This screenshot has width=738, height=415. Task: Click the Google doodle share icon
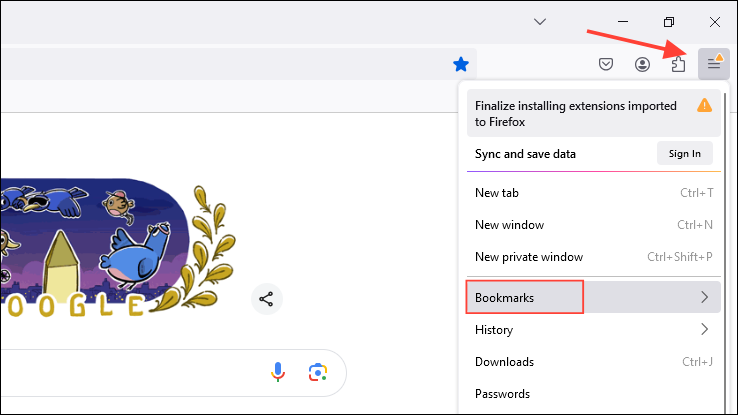(267, 298)
